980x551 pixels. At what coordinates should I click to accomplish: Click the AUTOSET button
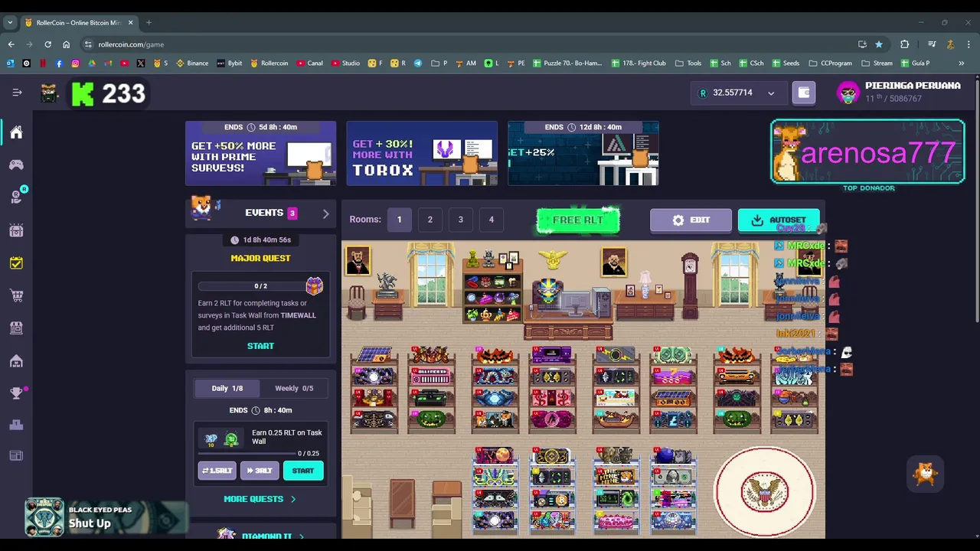pos(779,220)
